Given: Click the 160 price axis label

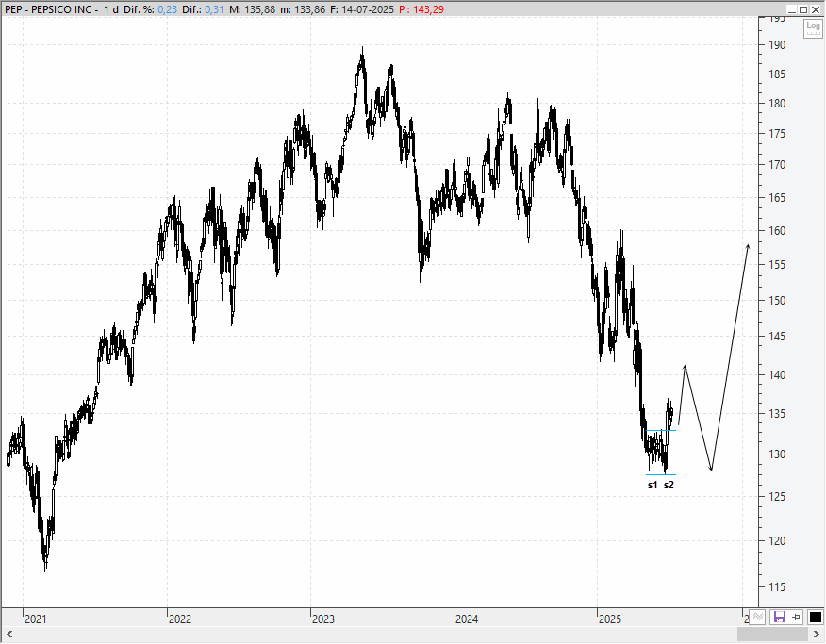Looking at the screenshot, I should (x=777, y=231).
